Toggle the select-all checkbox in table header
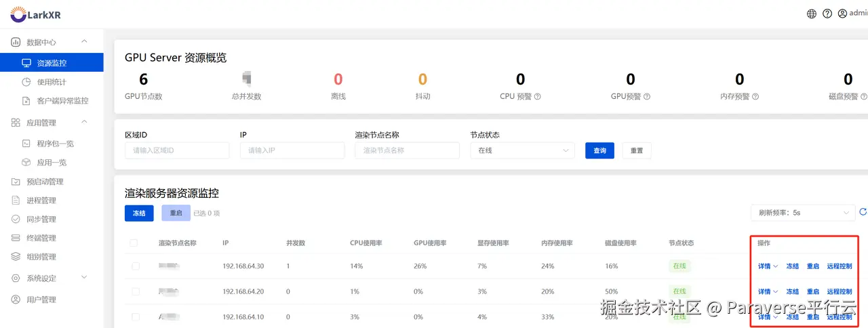The height and width of the screenshot is (328, 868). pos(134,243)
